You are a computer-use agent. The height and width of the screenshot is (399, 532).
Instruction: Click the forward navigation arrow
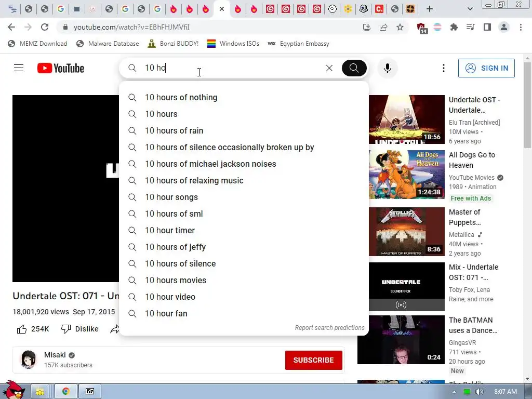[28, 27]
